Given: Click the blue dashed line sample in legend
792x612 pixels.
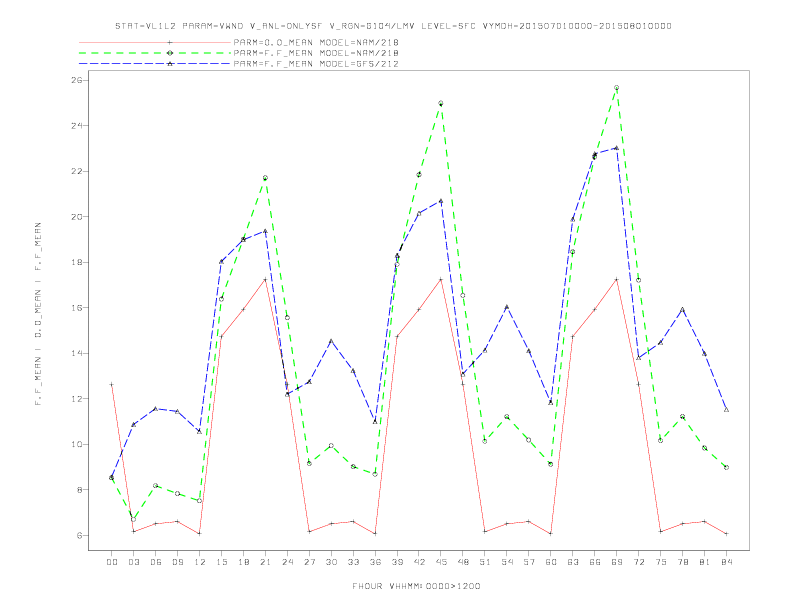Looking at the screenshot, I should tap(155, 64).
